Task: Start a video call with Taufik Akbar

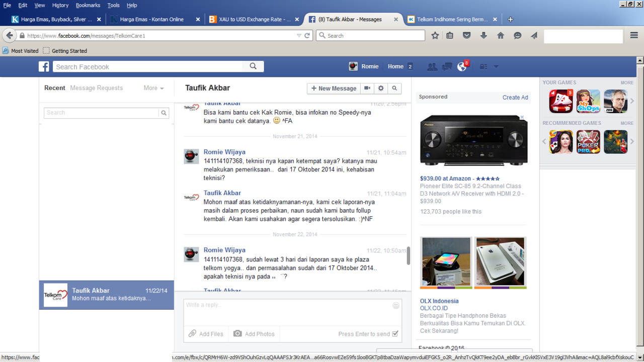Action: [368, 88]
